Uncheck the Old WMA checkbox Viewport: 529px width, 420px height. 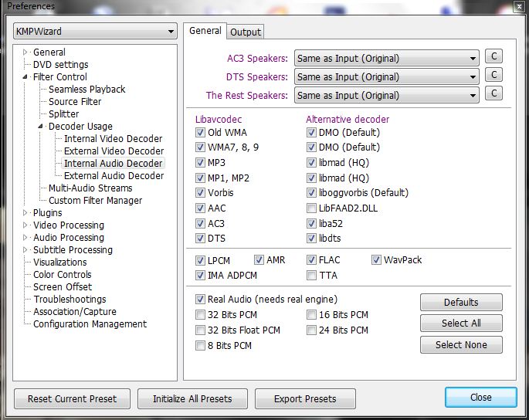click(200, 132)
